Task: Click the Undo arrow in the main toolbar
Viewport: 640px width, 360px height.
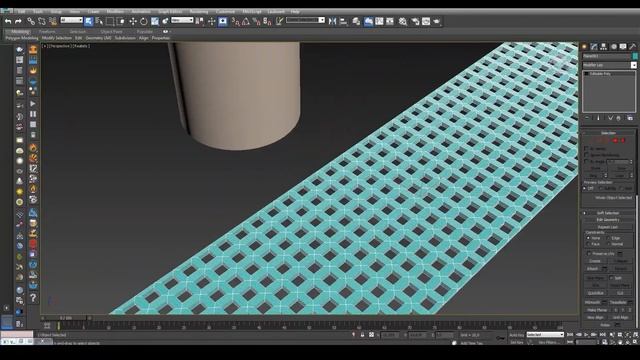Action: click(8, 21)
